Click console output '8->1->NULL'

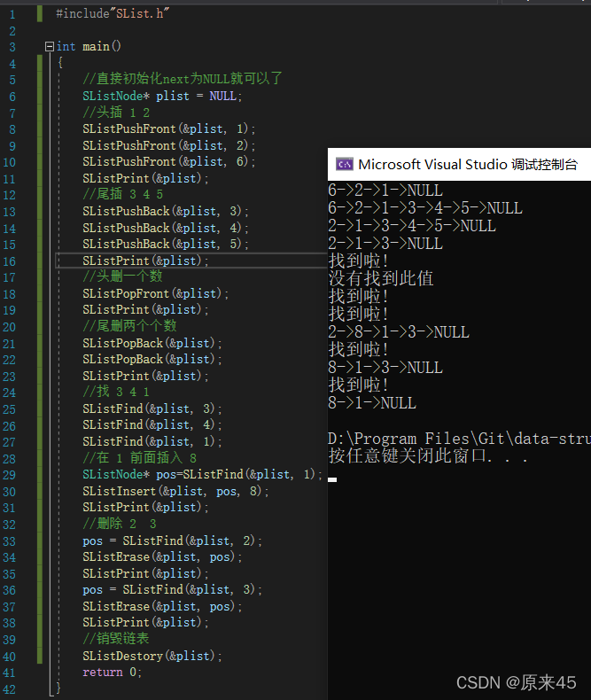[x=372, y=403]
